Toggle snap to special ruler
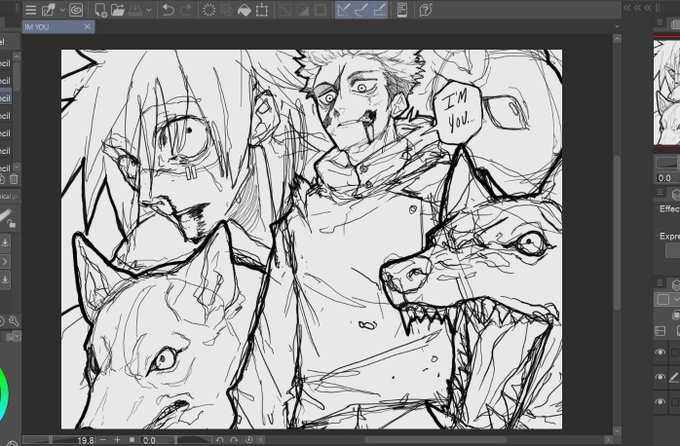 362,10
